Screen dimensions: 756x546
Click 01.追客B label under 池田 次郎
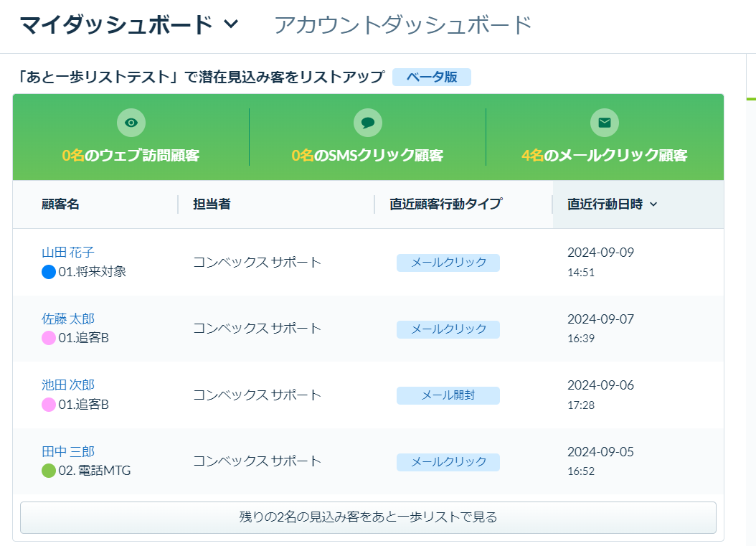point(83,405)
